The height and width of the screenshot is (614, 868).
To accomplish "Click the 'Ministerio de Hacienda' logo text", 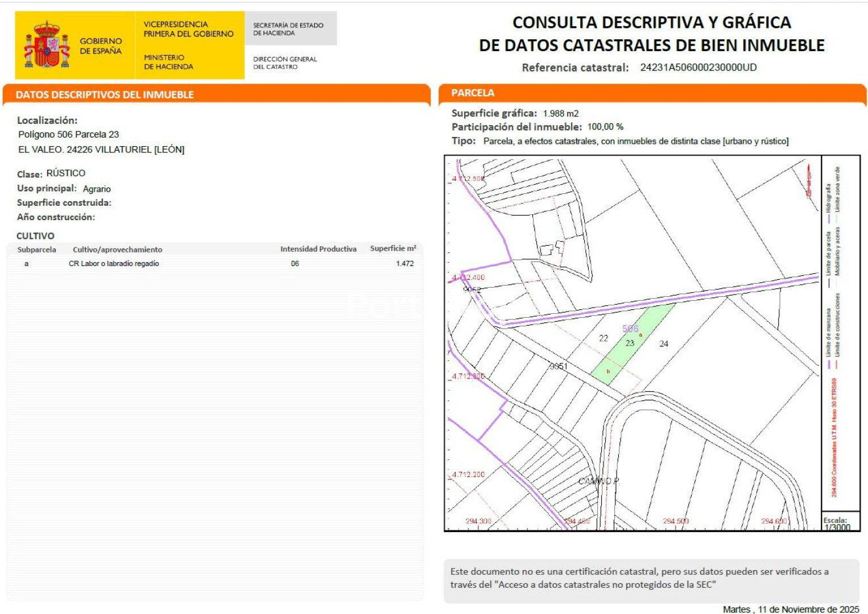I will [x=168, y=62].
